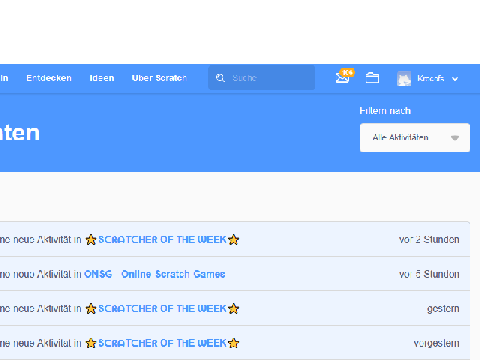Go to Über Scratch page

point(159,78)
